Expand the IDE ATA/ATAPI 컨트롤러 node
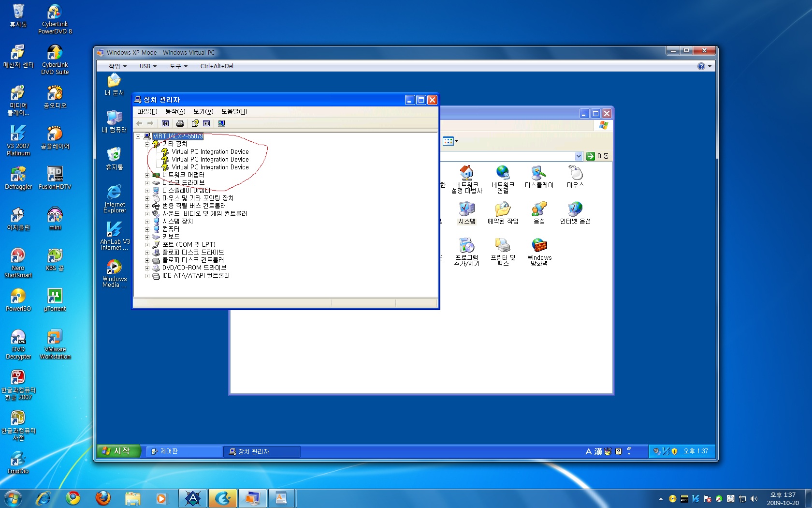This screenshot has height=508, width=812. pos(147,276)
